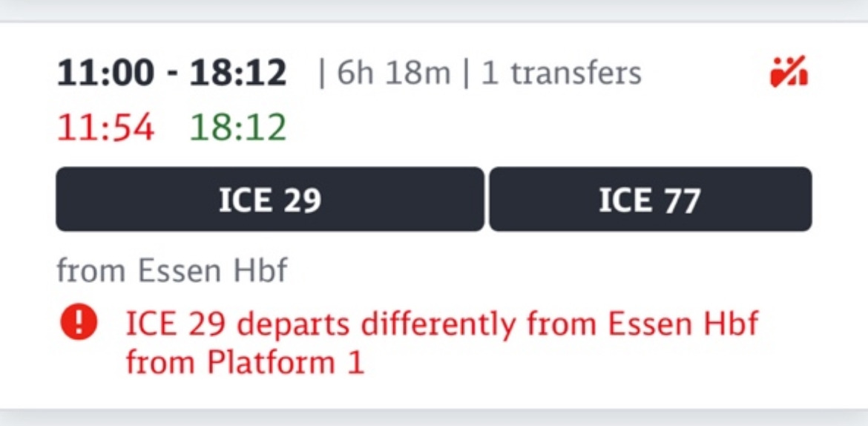Tap the red delayed departure time 11:54
The width and height of the screenshot is (868, 426).
pyautogui.click(x=105, y=128)
